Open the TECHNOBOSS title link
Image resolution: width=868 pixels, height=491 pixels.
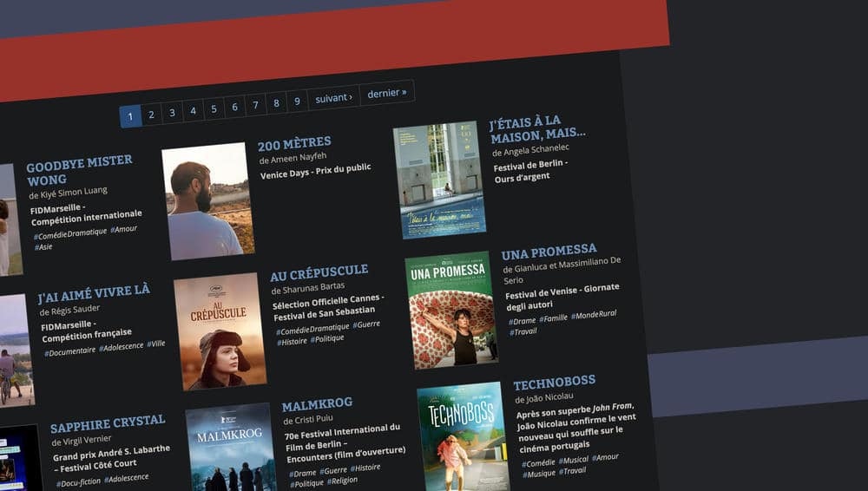pos(555,383)
